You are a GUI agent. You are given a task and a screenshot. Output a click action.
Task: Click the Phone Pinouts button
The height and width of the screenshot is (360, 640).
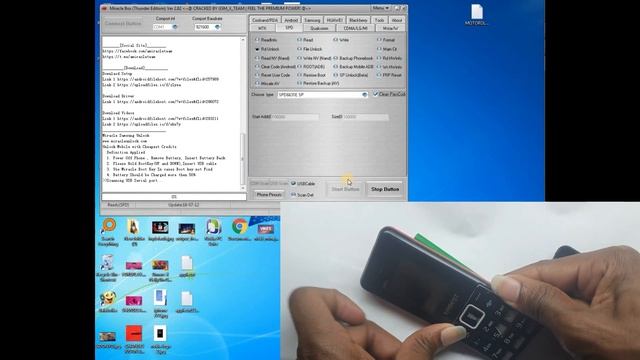269,195
